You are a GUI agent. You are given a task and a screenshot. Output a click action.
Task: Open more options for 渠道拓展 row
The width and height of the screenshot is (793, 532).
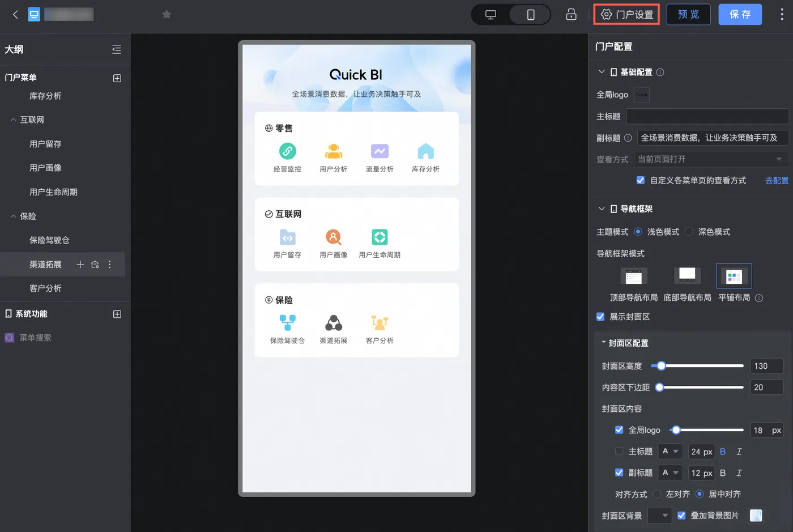110,265
